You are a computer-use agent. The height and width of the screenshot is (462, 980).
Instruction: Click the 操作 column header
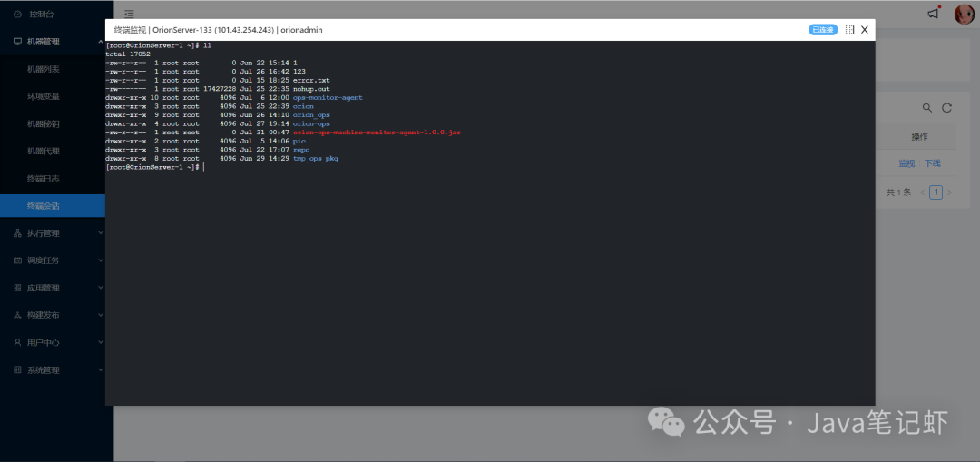pos(919,137)
